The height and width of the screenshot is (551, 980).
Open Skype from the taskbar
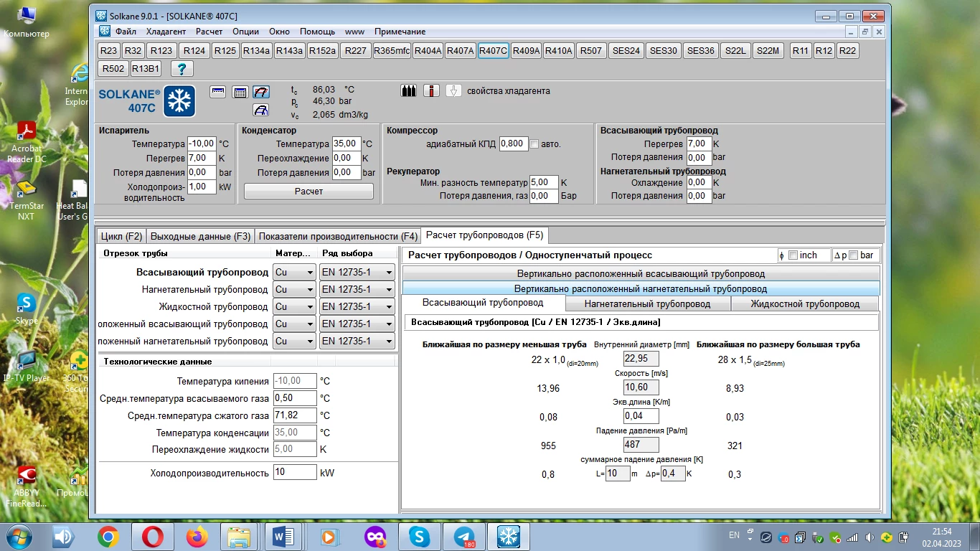[419, 536]
